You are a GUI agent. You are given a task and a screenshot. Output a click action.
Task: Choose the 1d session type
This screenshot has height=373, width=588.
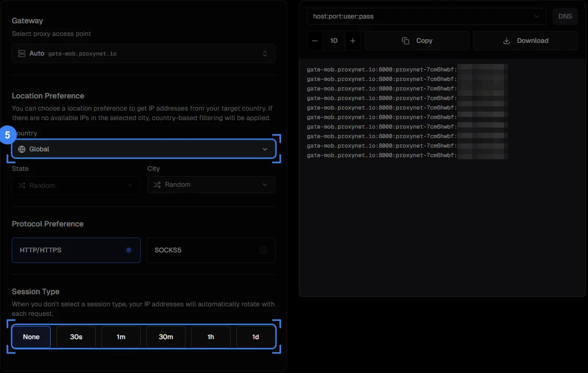(x=255, y=337)
